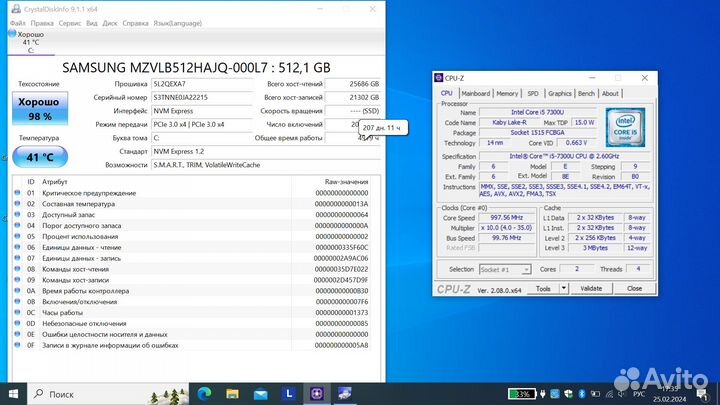Image resolution: width=720 pixels, height=405 pixels.
Task: Open the L app icon on taskbar
Action: (x=288, y=394)
